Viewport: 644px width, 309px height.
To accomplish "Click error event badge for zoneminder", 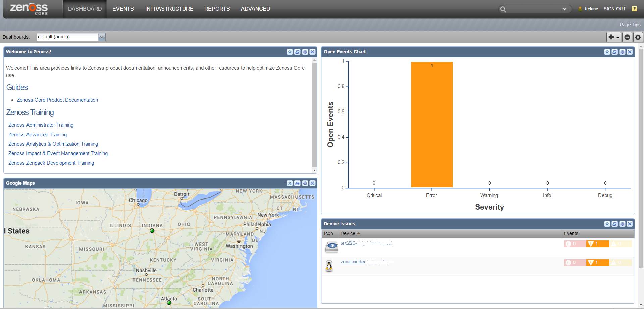I will [597, 263].
